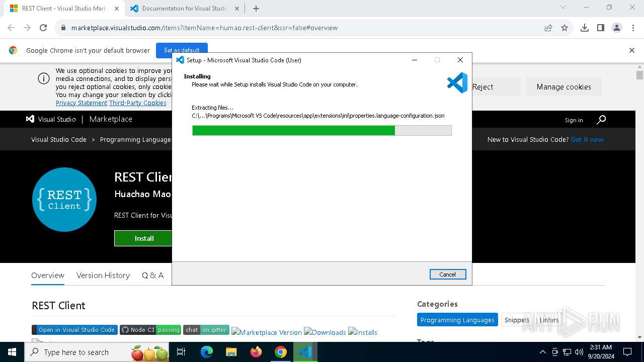Go to the Marketplace home link
The width and height of the screenshot is (644, 362).
point(111,119)
